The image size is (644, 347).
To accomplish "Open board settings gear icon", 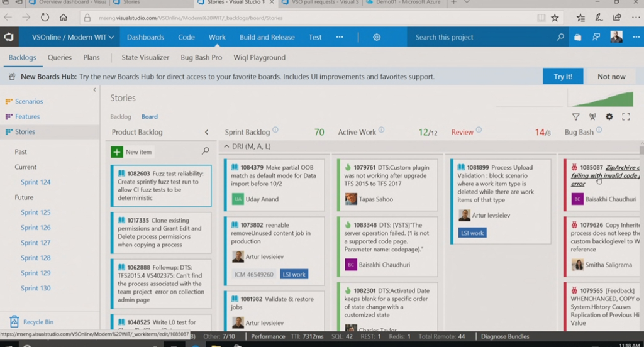I will [609, 117].
